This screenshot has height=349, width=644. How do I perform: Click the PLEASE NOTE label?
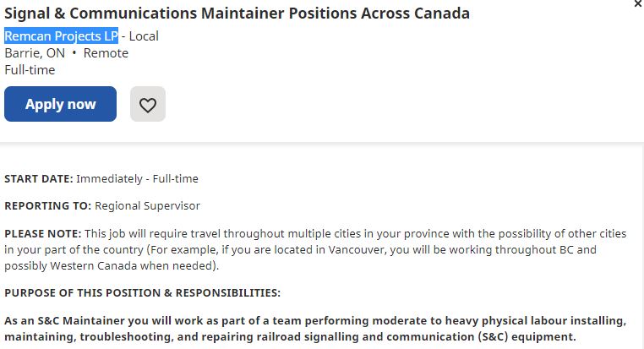pos(43,233)
